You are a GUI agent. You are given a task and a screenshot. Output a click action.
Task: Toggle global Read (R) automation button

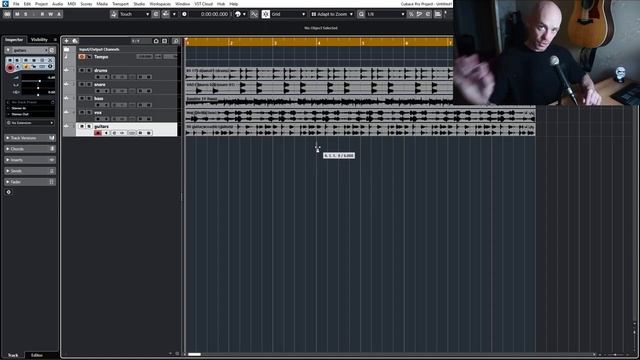(42, 14)
